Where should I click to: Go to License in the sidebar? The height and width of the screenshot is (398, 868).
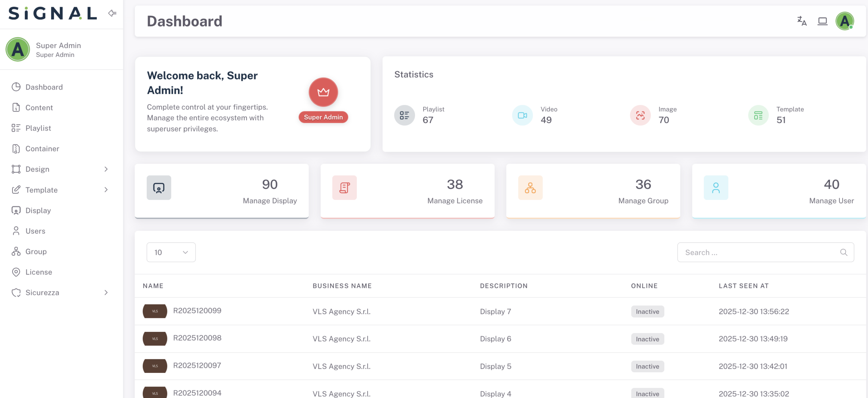click(39, 272)
